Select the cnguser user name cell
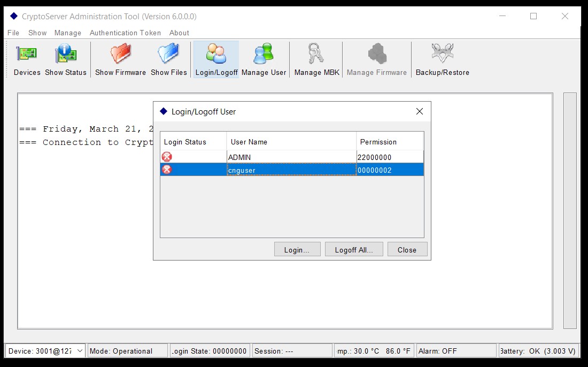The height and width of the screenshot is (367, 588). (x=291, y=170)
